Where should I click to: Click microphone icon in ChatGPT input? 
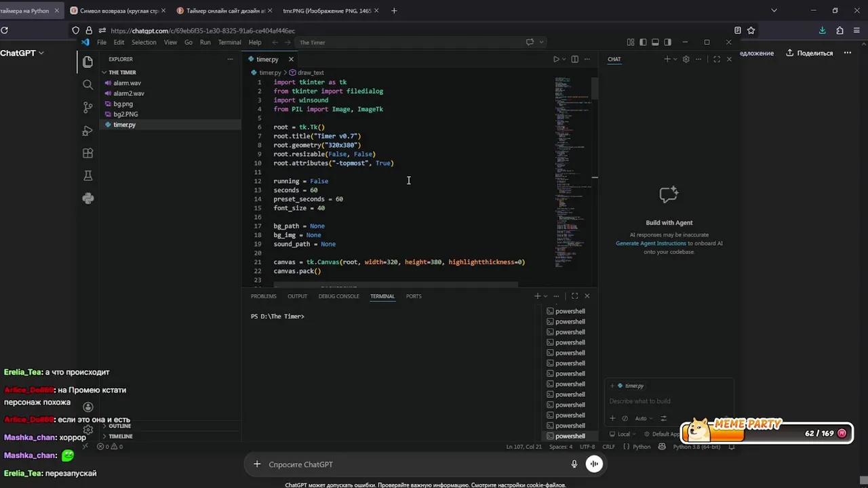574,464
